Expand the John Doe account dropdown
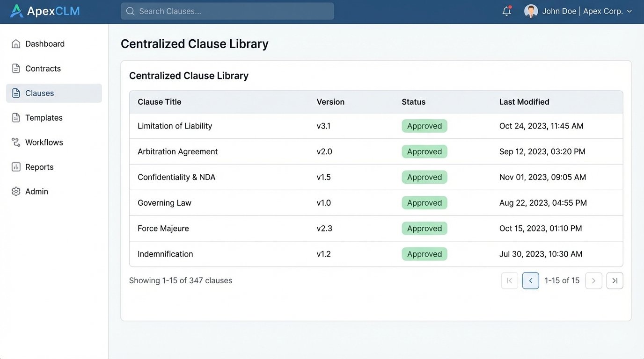 coord(629,11)
